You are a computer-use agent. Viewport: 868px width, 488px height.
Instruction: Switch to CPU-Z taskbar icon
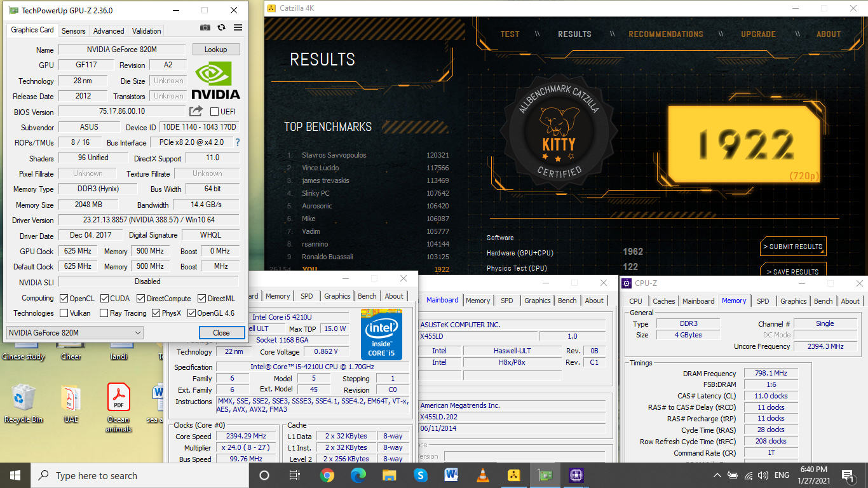pos(576,475)
